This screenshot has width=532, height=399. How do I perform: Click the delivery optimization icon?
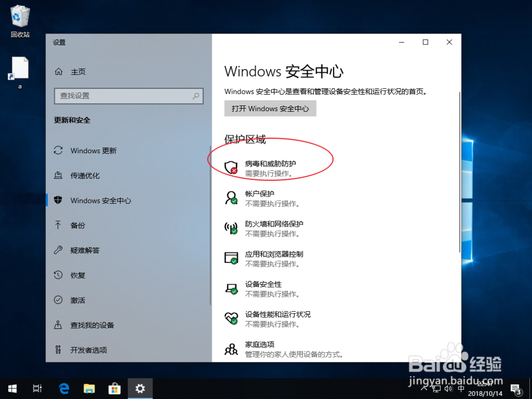[x=58, y=176]
